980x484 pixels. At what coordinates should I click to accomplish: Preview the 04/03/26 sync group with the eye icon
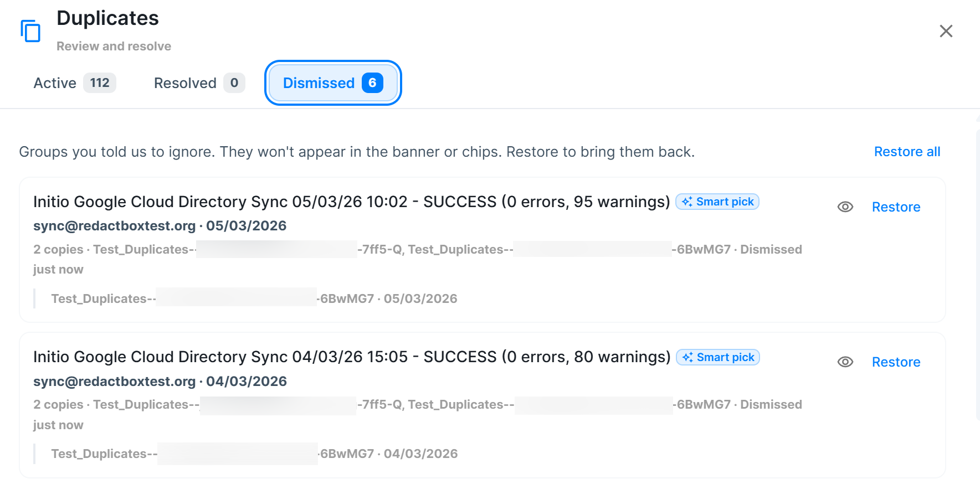(x=845, y=362)
